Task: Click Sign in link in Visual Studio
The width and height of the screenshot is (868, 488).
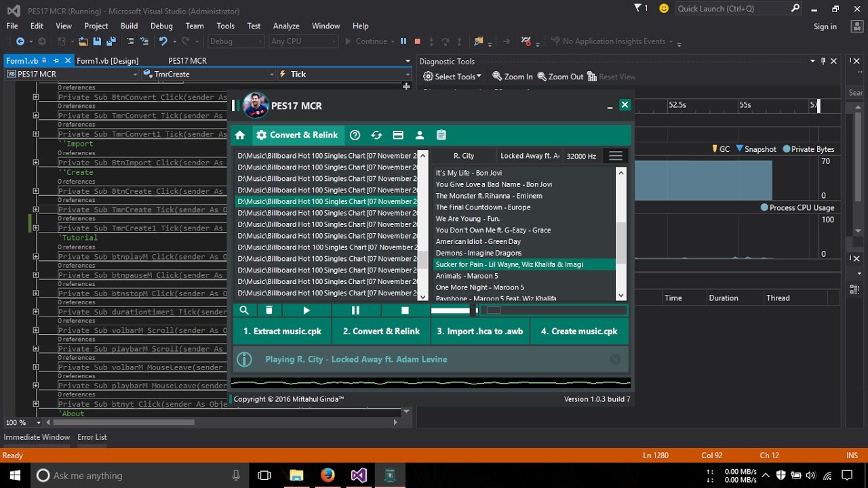Action: pos(825,26)
